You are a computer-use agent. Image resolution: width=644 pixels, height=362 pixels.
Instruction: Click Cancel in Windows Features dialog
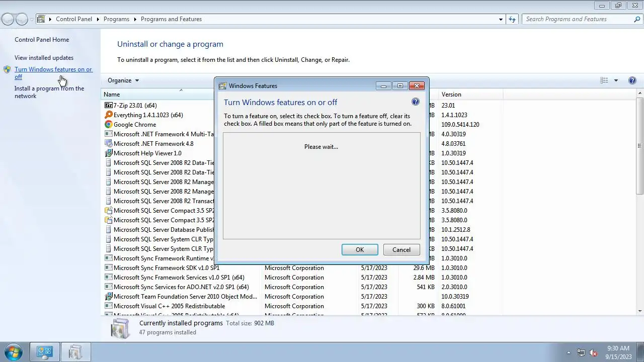coord(401,250)
